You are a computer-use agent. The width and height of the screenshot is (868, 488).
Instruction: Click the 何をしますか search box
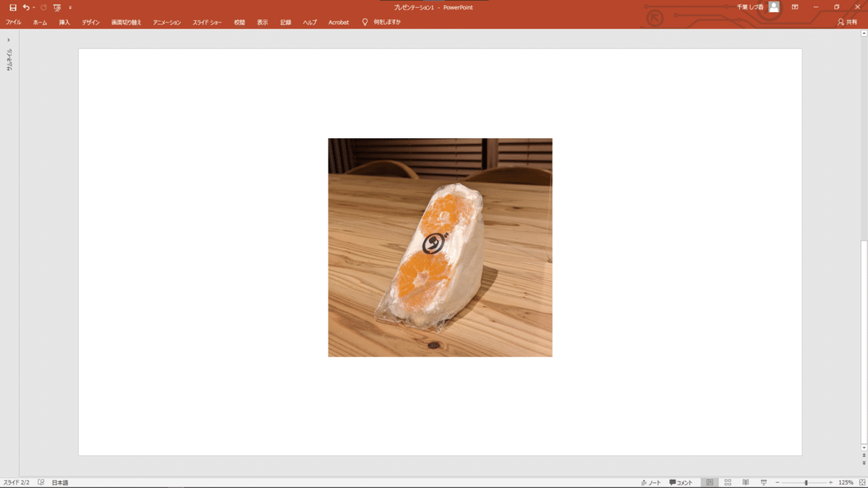(387, 22)
